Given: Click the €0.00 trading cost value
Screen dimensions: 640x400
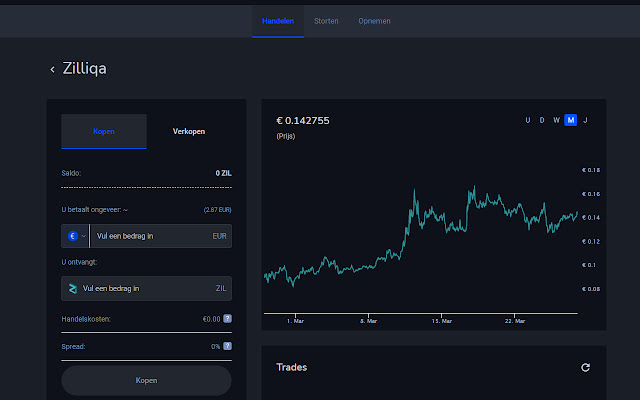Looking at the screenshot, I should tap(211, 319).
